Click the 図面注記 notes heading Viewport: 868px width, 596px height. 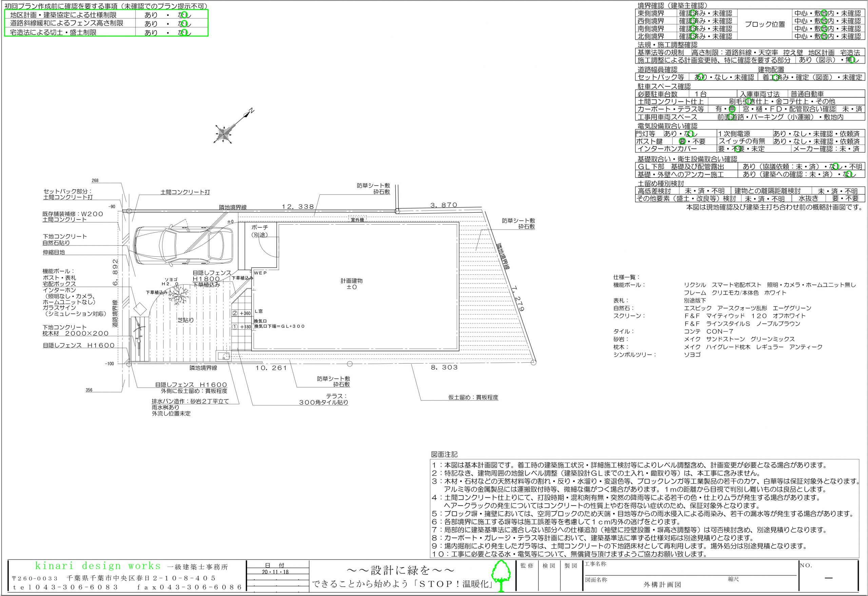[444, 455]
